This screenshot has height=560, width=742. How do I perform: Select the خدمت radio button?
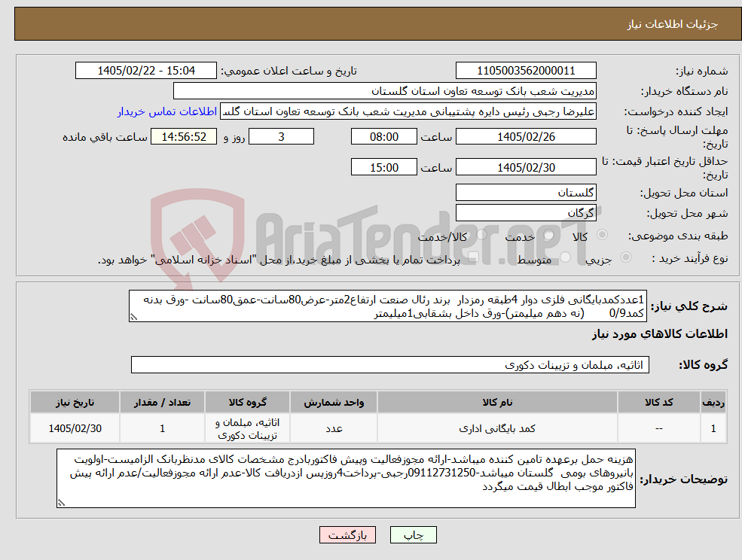(x=549, y=235)
